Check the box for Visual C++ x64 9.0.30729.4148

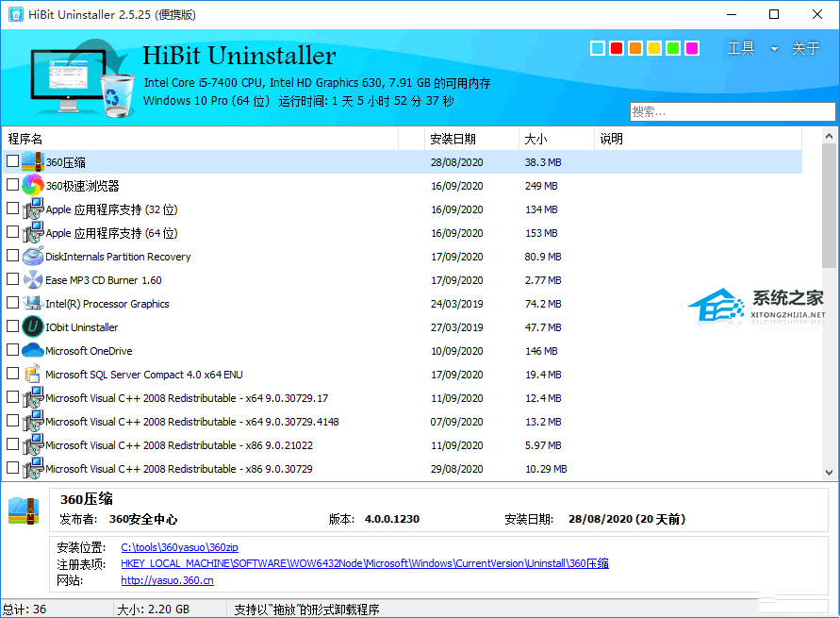(12, 420)
